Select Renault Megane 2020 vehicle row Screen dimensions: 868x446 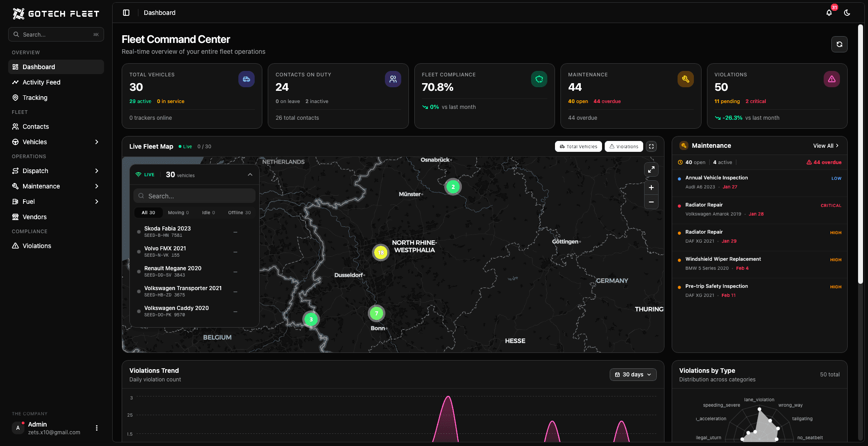(194, 271)
